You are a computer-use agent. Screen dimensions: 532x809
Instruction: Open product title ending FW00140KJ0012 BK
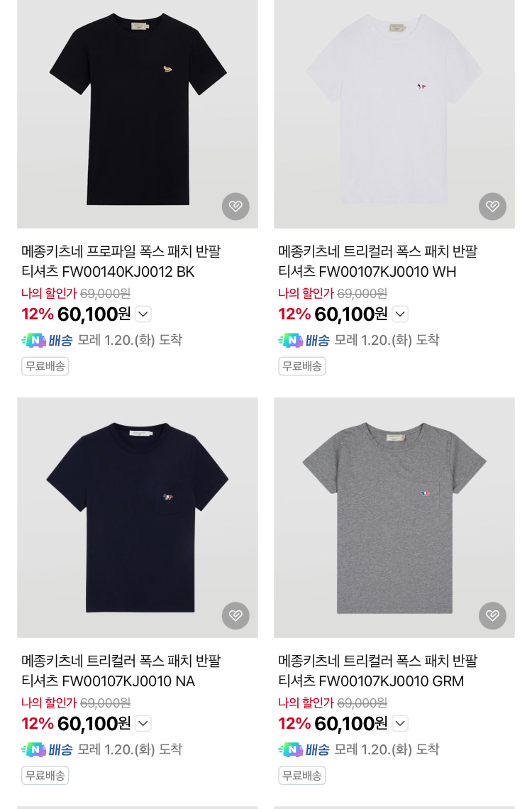121,261
